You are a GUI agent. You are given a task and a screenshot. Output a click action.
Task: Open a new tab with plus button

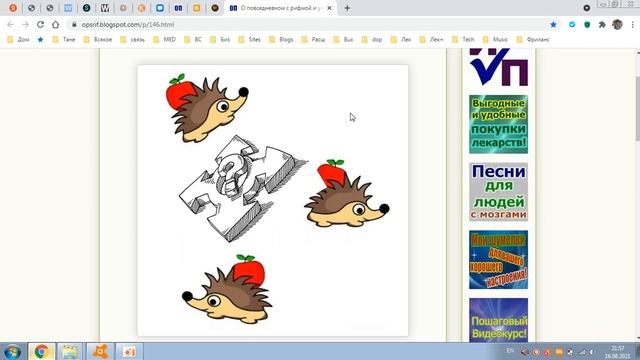tap(347, 8)
